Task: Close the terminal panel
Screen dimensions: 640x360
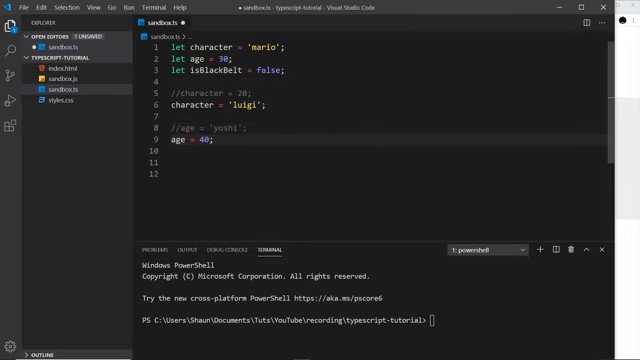Action: pyautogui.click(x=602, y=249)
